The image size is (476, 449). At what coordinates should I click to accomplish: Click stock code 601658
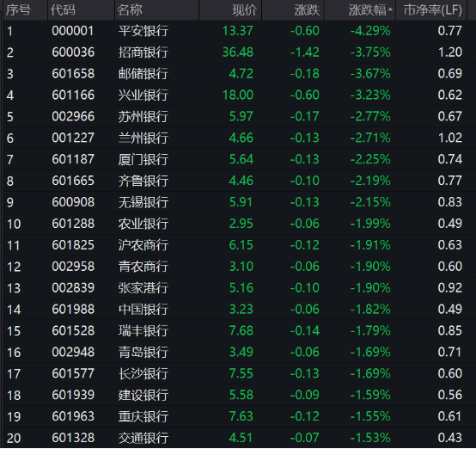(x=73, y=74)
